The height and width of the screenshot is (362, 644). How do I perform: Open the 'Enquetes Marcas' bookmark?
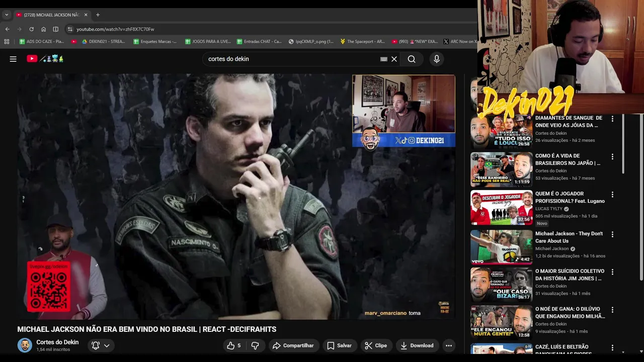[155, 42]
